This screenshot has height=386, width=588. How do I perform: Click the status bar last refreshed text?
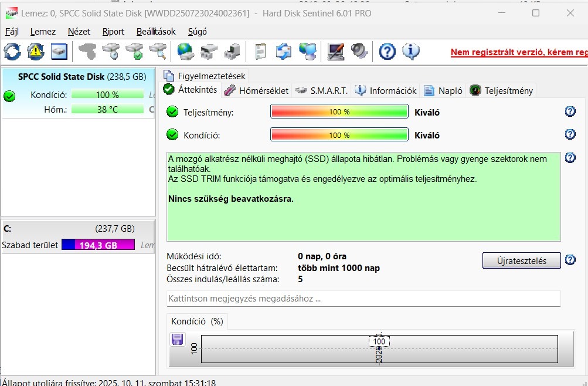pyautogui.click(x=109, y=382)
